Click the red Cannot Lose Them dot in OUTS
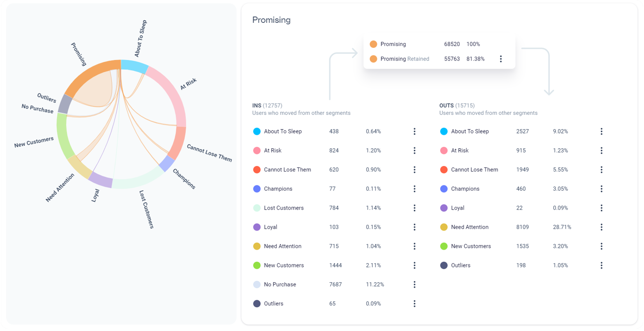644x331 pixels. (x=444, y=169)
